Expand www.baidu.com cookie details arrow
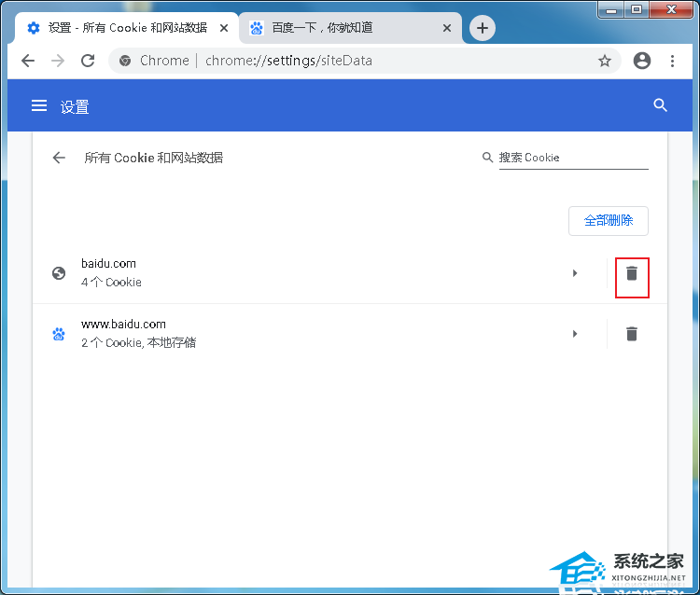Image resolution: width=700 pixels, height=595 pixels. tap(575, 334)
